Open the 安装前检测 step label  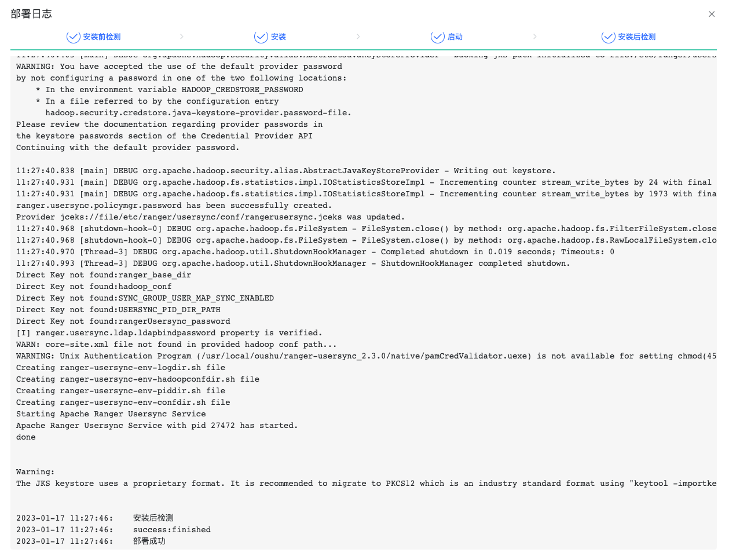(102, 37)
